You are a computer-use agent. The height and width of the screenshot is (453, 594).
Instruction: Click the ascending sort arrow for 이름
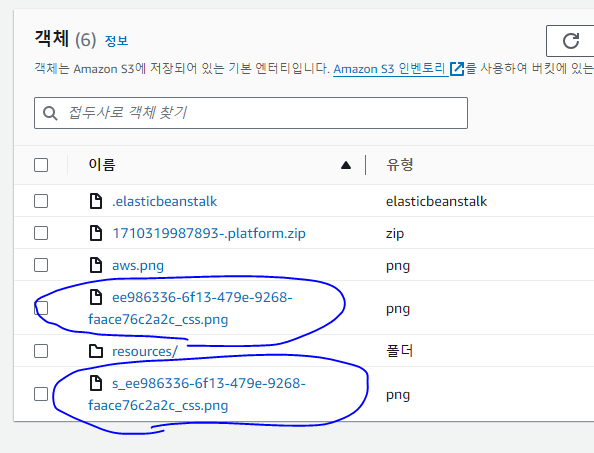tap(346, 165)
